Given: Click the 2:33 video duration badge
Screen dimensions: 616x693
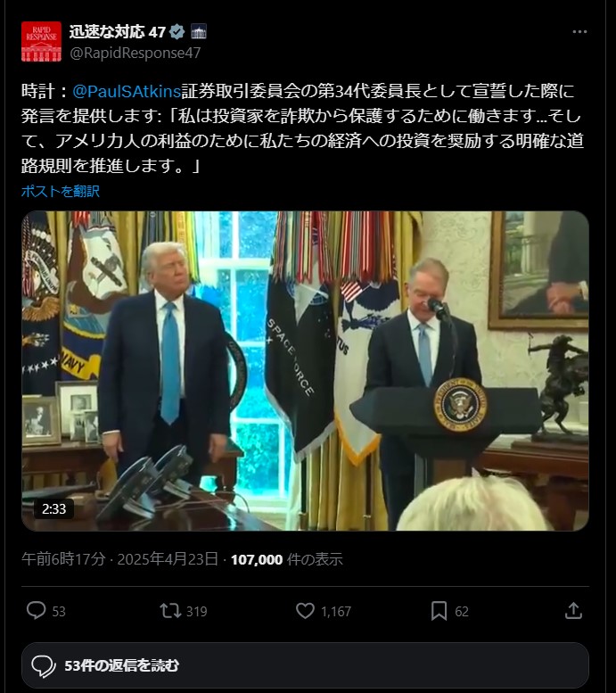Looking at the screenshot, I should 53,508.
